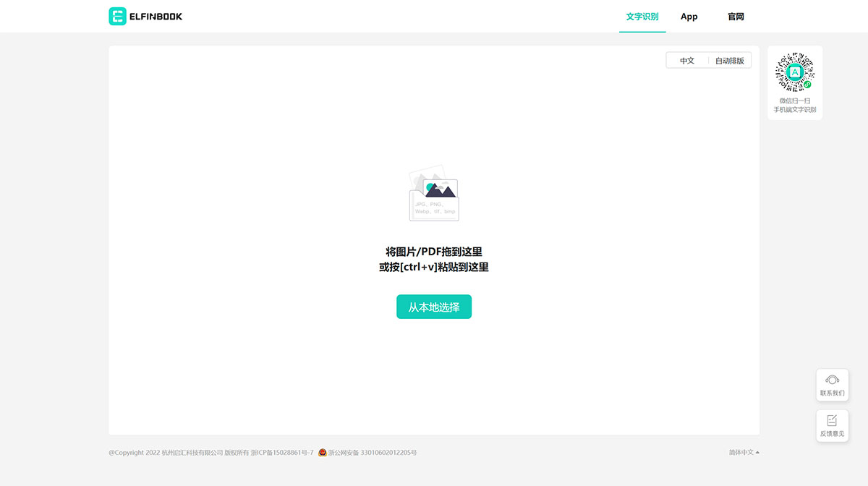Viewport: 868px width, 486px height.
Task: Open the App page from top navigation
Action: point(689,16)
